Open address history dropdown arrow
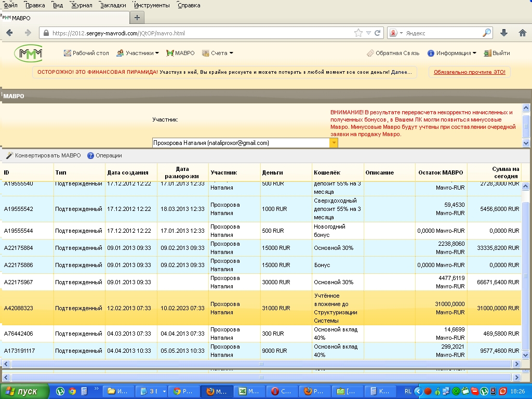Screen dimensions: 532x399 click(x=368, y=33)
